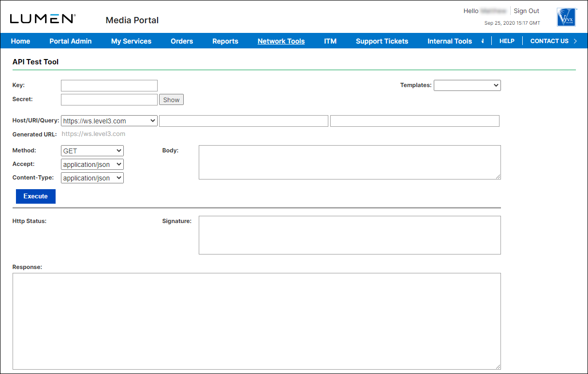The height and width of the screenshot is (374, 588).
Task: Open the ITM menu
Action: 330,41
